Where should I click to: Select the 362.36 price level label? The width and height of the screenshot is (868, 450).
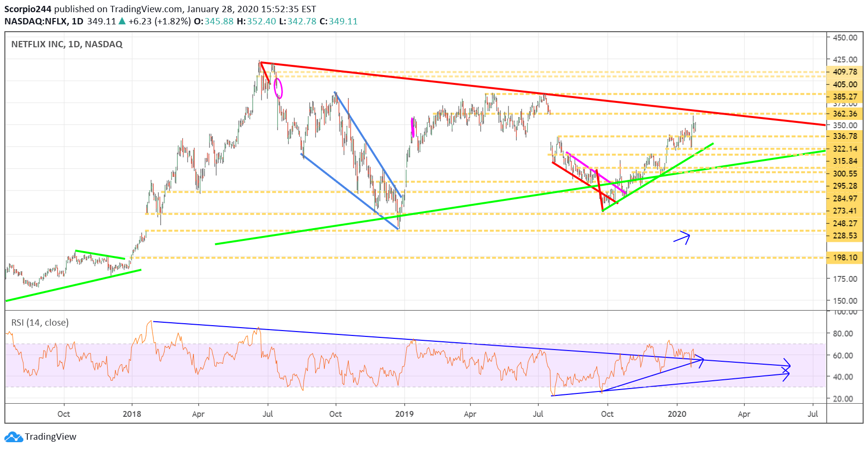tap(845, 114)
